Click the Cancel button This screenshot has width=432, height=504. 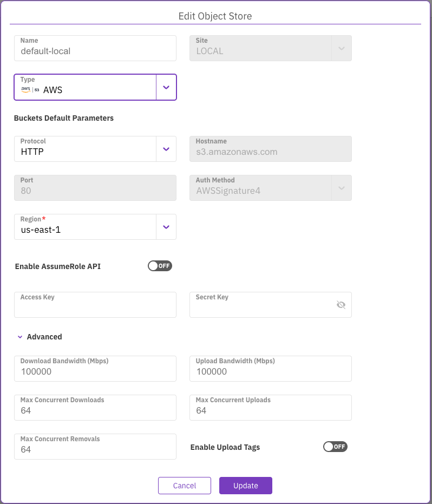pyautogui.click(x=185, y=486)
